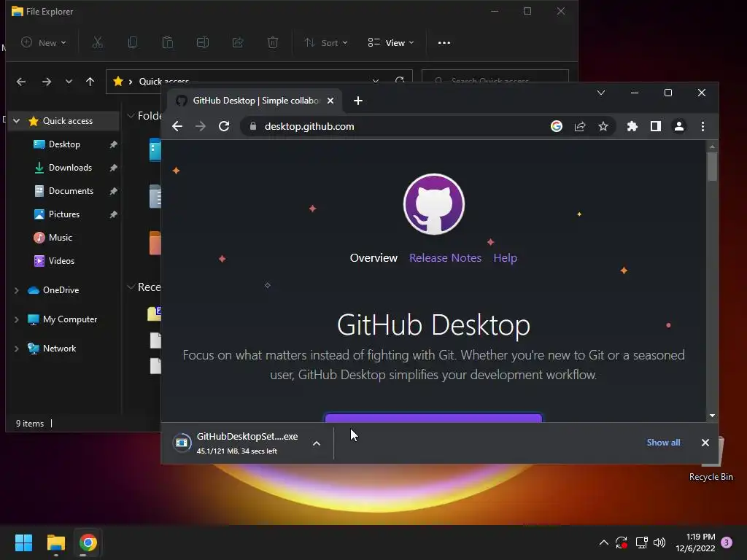Expand the Network tree node
The width and height of the screenshot is (747, 560).
17,348
